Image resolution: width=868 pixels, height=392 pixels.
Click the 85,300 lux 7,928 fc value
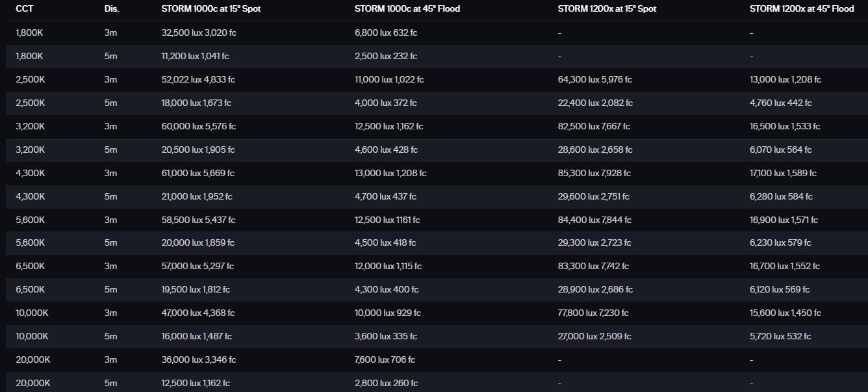[x=594, y=173]
